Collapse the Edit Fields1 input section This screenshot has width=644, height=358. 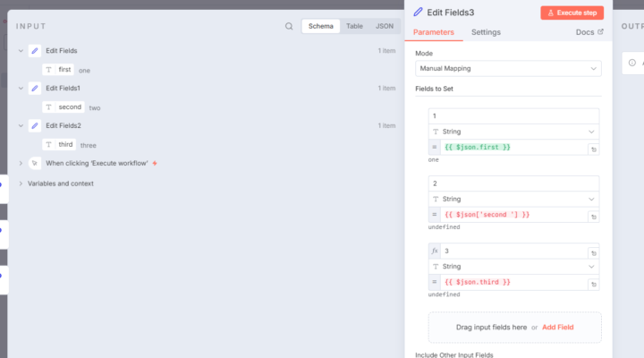point(21,89)
